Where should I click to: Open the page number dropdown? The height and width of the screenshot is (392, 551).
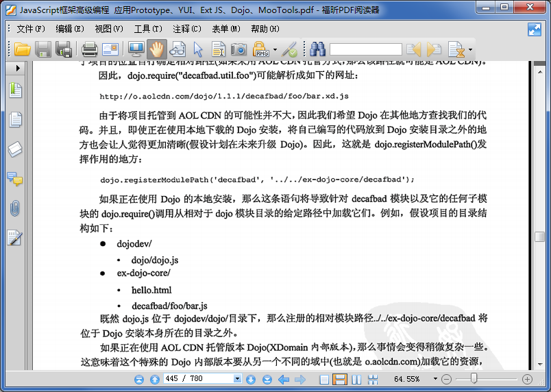pyautogui.click(x=238, y=379)
